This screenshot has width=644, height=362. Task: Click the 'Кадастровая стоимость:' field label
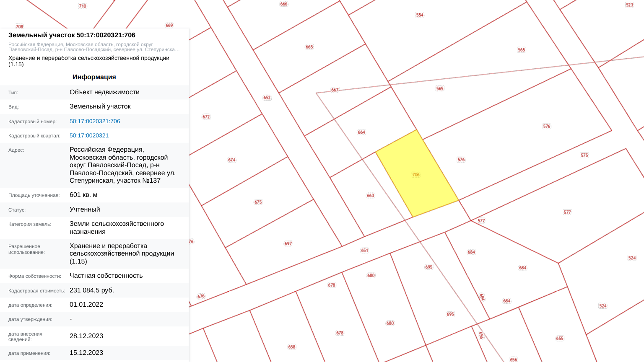tap(36, 291)
